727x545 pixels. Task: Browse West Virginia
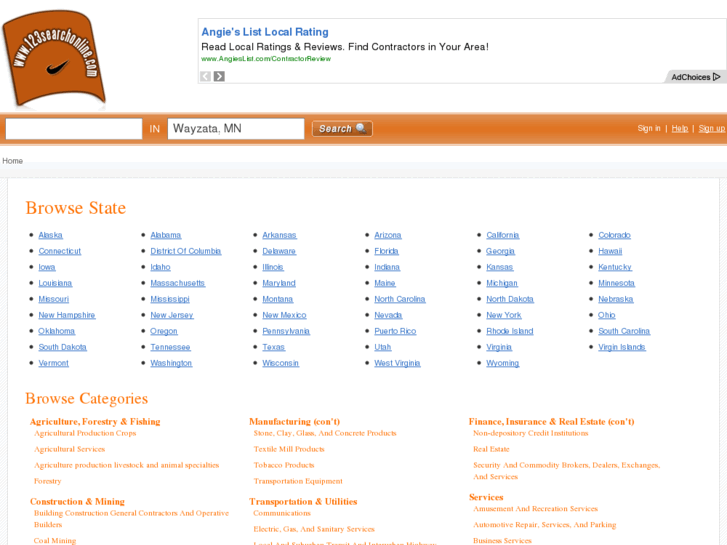click(397, 363)
